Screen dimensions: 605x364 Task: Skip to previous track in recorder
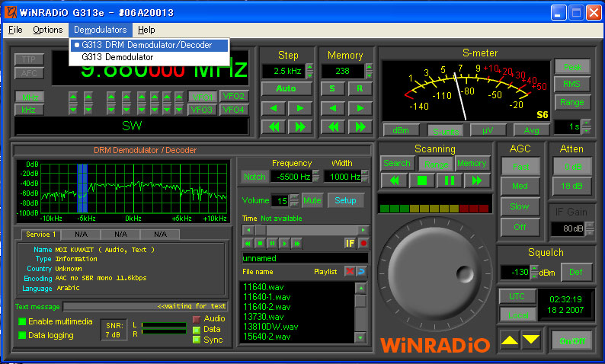click(248, 244)
